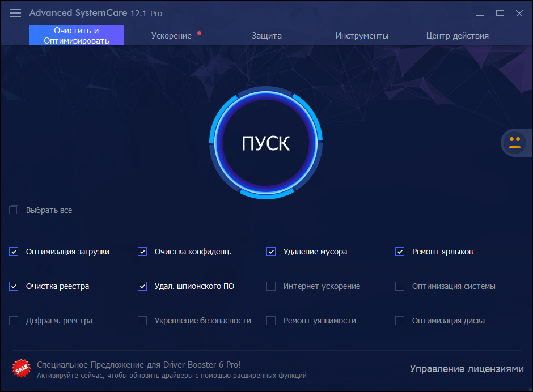Screen dimensions: 533x392
Task: Uncheck Очистка реестра option
Action: (14, 286)
